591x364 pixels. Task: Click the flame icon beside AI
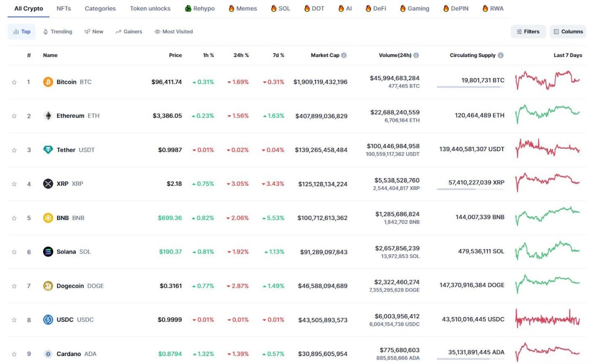tap(341, 8)
